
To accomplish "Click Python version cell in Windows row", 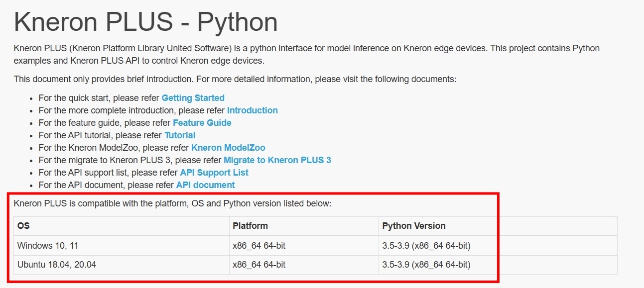I will (x=498, y=246).
